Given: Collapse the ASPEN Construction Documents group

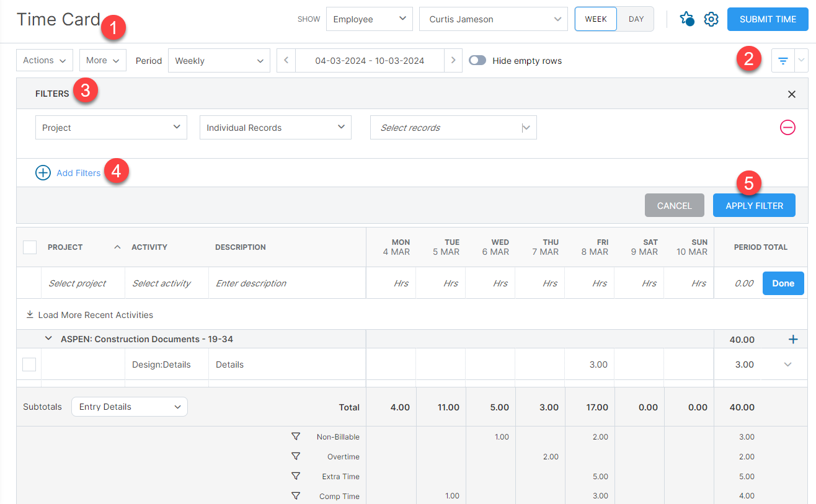Looking at the screenshot, I should pyautogui.click(x=48, y=339).
